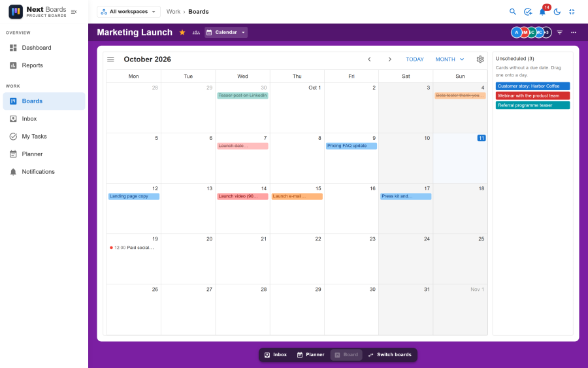588x368 pixels.
Task: Open the 12:00 Paid social event
Action: coord(134,248)
